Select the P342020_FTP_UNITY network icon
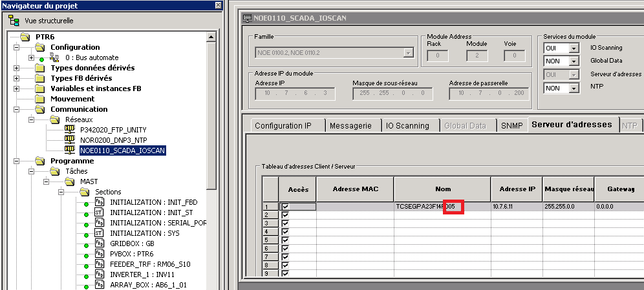 pyautogui.click(x=70, y=130)
